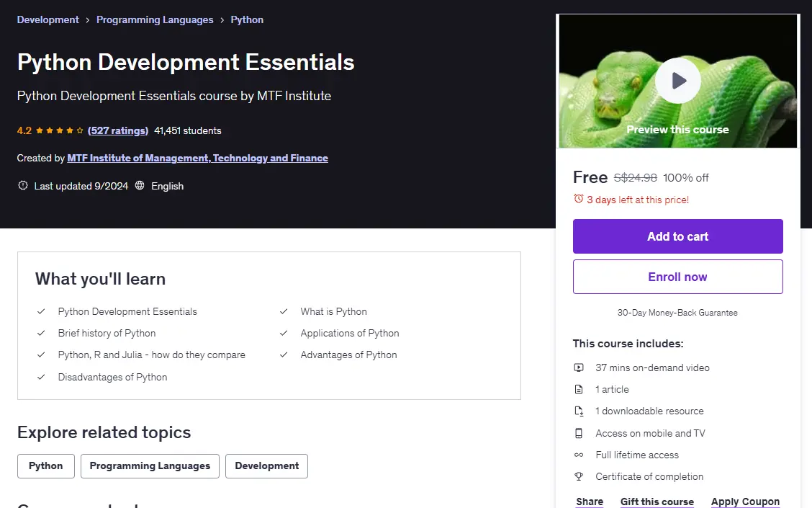The image size is (812, 508).
Task: Click the alarm clock icon beside days left
Action: (579, 199)
